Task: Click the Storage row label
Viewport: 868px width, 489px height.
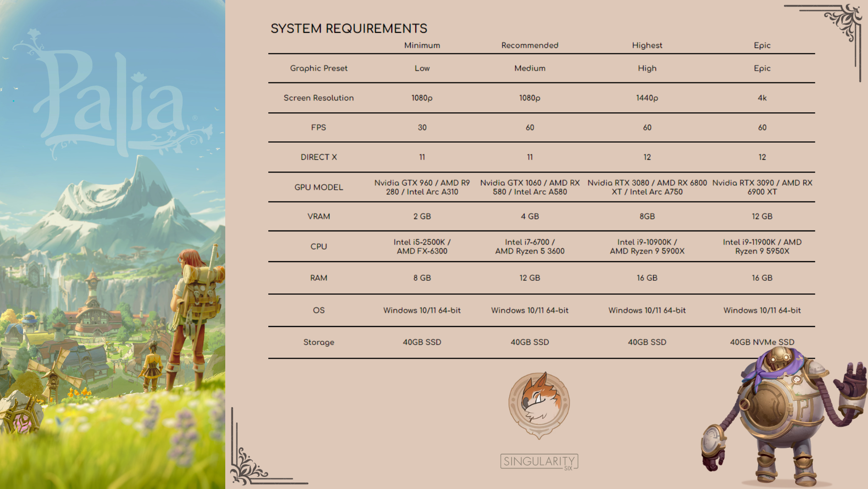Action: click(x=319, y=342)
